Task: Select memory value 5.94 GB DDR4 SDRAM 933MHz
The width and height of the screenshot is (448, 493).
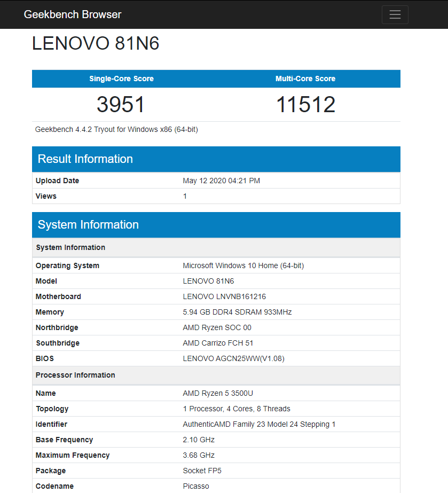Action: (238, 312)
